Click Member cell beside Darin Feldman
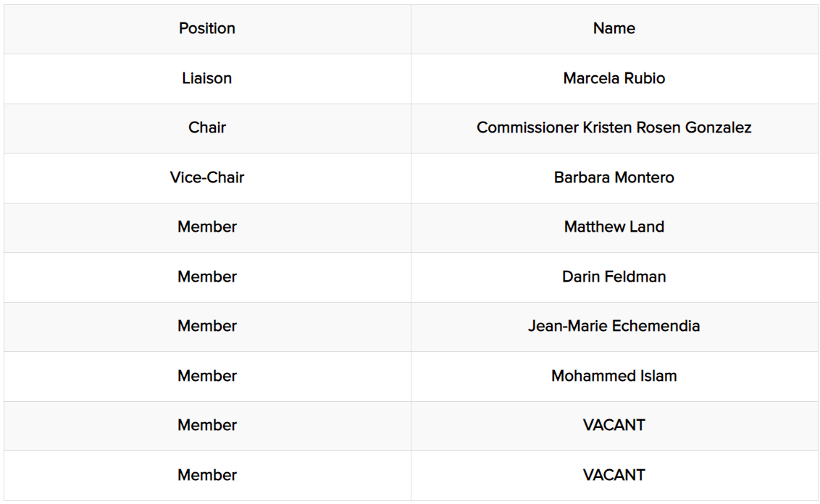The image size is (820, 504). pyautogui.click(x=207, y=277)
